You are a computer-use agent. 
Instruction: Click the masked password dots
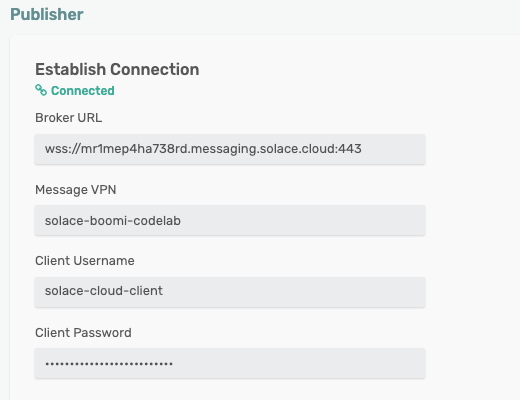(109, 364)
